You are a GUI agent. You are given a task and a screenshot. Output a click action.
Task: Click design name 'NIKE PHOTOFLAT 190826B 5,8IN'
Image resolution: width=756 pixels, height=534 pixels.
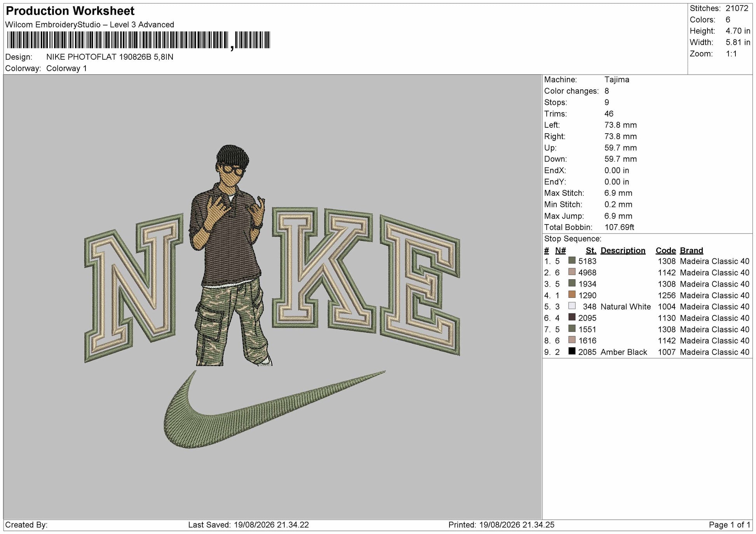(x=110, y=57)
